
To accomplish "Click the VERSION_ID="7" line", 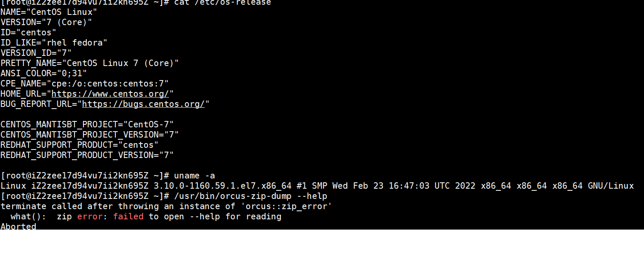I will pyautogui.click(x=36, y=53).
